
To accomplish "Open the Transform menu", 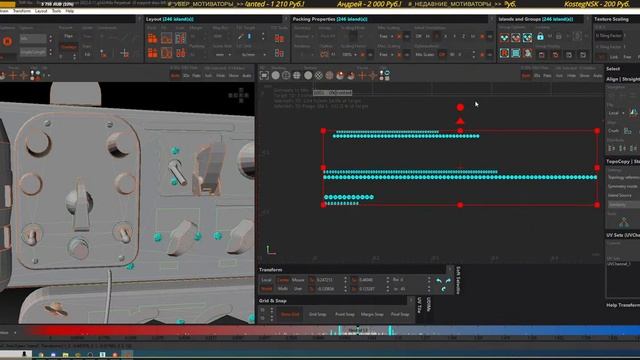I will (22, 11).
